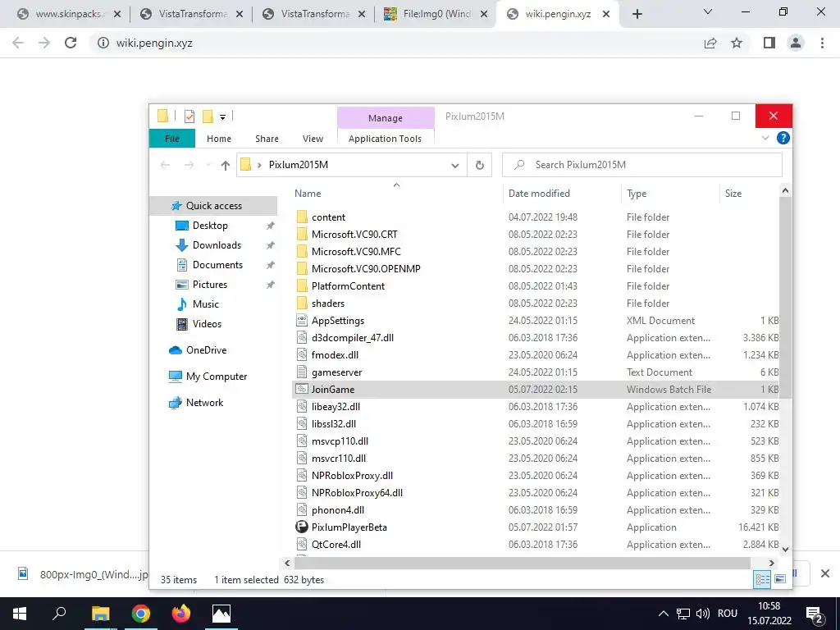The image size is (840, 630).
Task: Open the Photos app taskbar icon
Action: 221,614
